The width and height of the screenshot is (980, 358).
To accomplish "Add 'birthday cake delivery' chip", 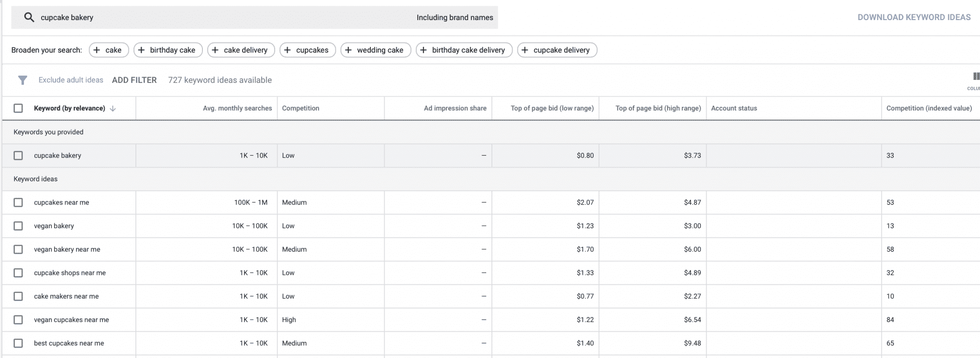I will tap(464, 50).
